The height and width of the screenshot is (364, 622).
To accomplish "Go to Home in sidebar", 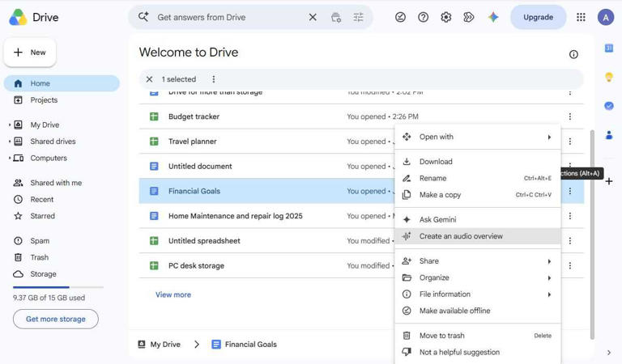I will 62,83.
